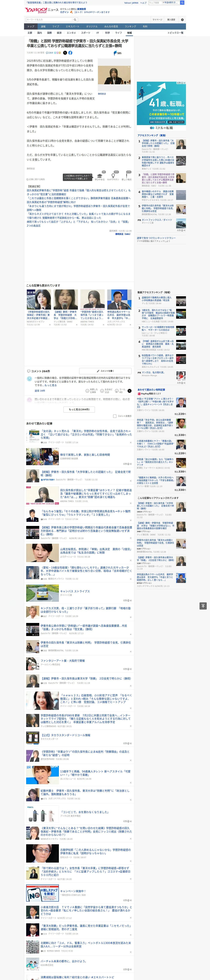
Task: Open the エキスパート tab
Action: click(72, 27)
